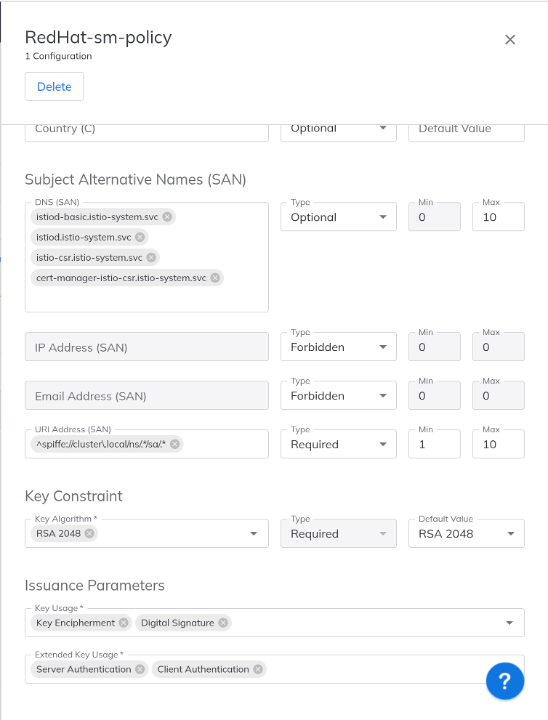This screenshot has height=720, width=548.
Task: Click IP Address SAN Max field
Action: coord(498,347)
